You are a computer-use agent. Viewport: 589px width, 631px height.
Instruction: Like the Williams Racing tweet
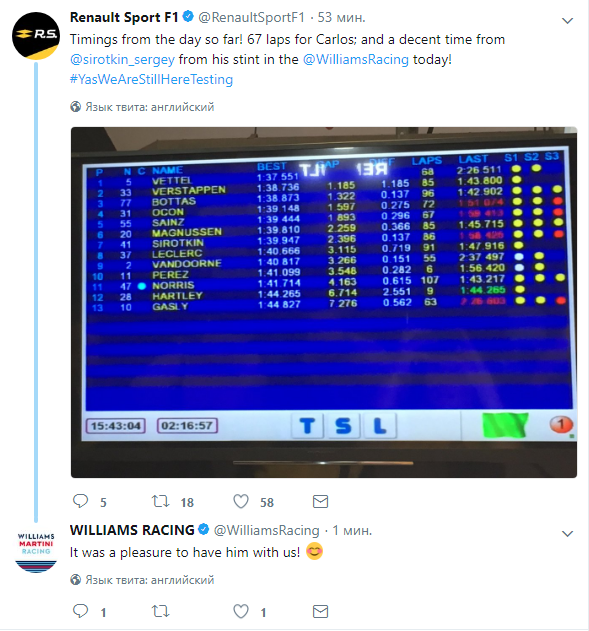[241, 611]
